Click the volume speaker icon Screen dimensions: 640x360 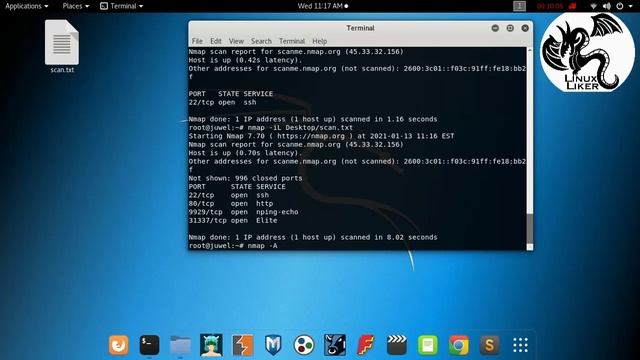(x=607, y=6)
